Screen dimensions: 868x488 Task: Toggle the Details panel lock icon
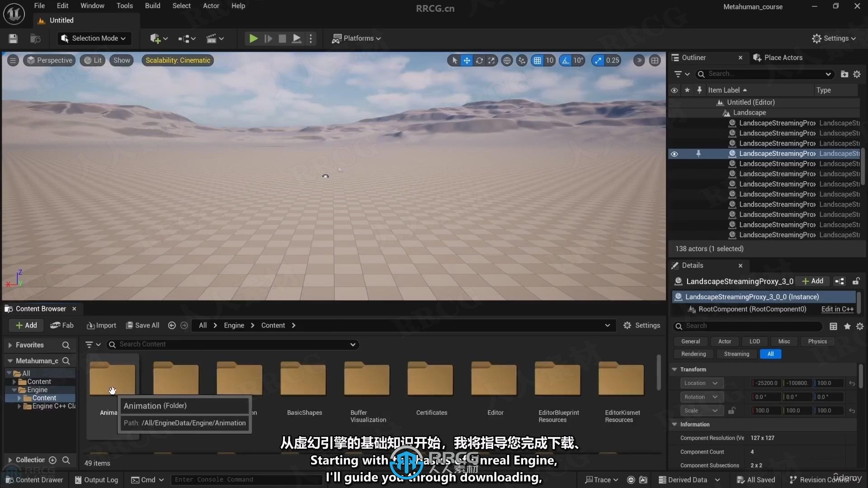point(856,281)
